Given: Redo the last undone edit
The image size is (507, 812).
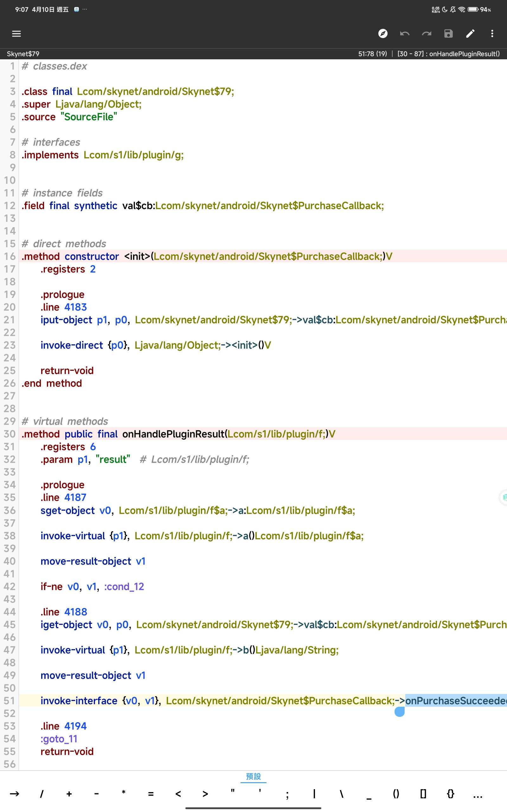Looking at the screenshot, I should pyautogui.click(x=427, y=34).
